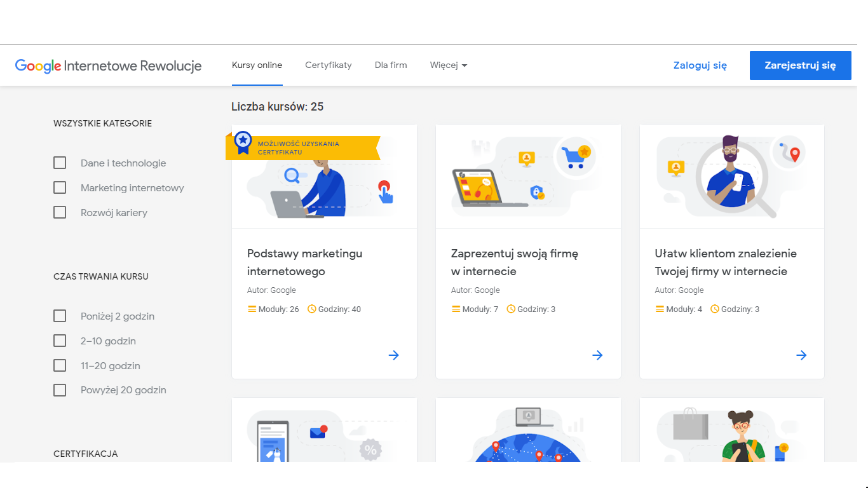The image size is (868, 488).
Task: Select the Kursy online tab
Action: coord(257,65)
